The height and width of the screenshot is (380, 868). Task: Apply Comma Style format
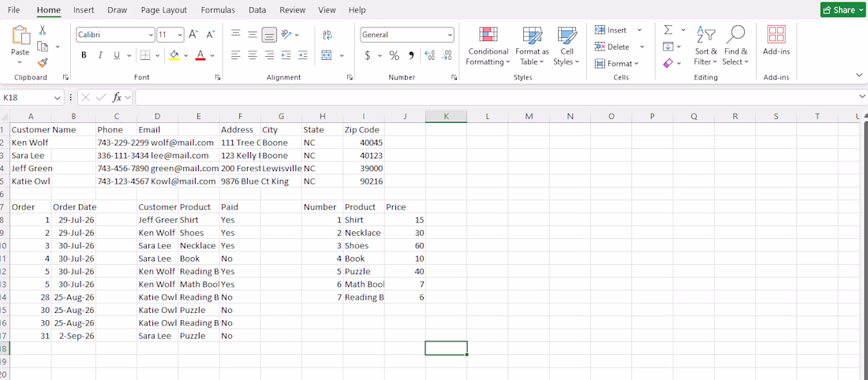(x=411, y=55)
